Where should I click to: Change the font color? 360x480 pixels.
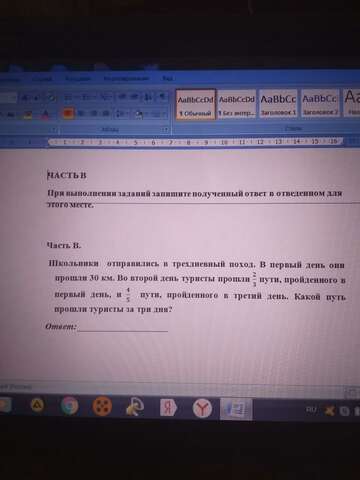click(x=45, y=115)
